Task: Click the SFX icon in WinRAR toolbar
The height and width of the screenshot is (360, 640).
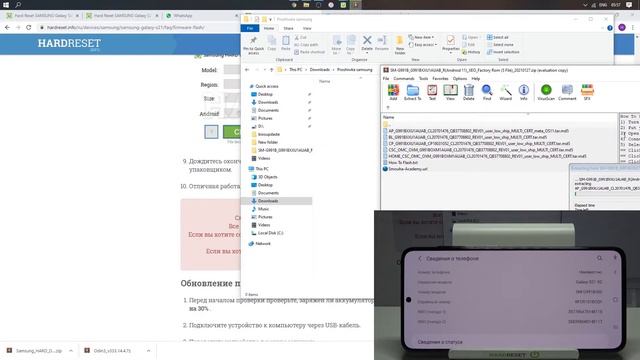Action: point(587,92)
